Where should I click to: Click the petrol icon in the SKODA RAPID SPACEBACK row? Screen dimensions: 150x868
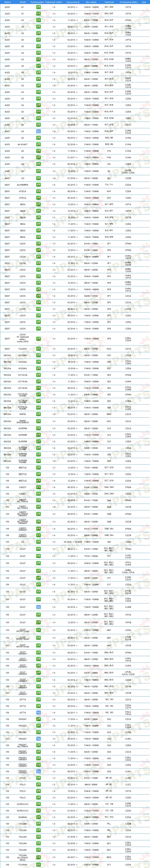tap(38, 421)
